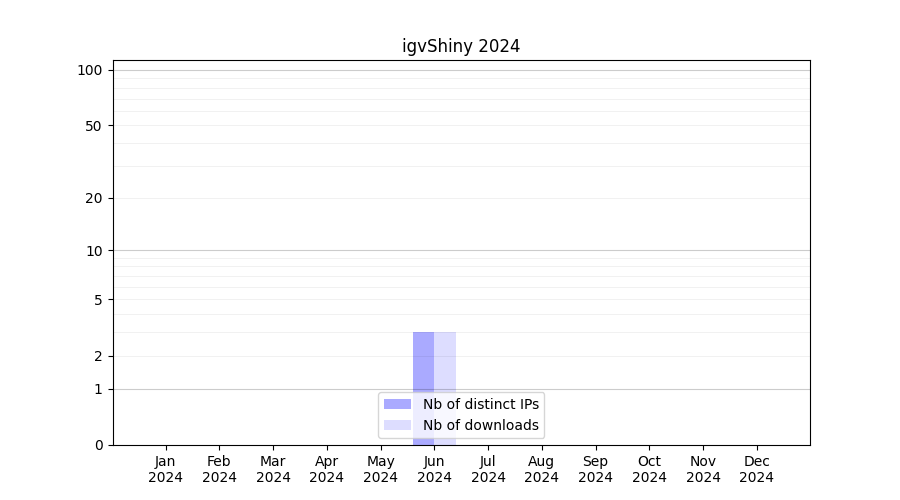Select the 0 y-axis tick label
The image size is (900, 500).
[98, 445]
